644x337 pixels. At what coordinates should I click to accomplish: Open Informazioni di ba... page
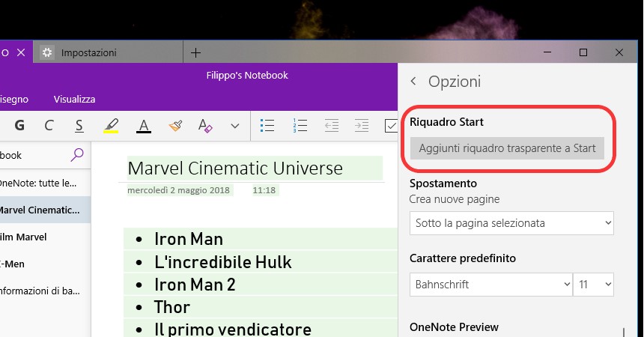point(45,291)
